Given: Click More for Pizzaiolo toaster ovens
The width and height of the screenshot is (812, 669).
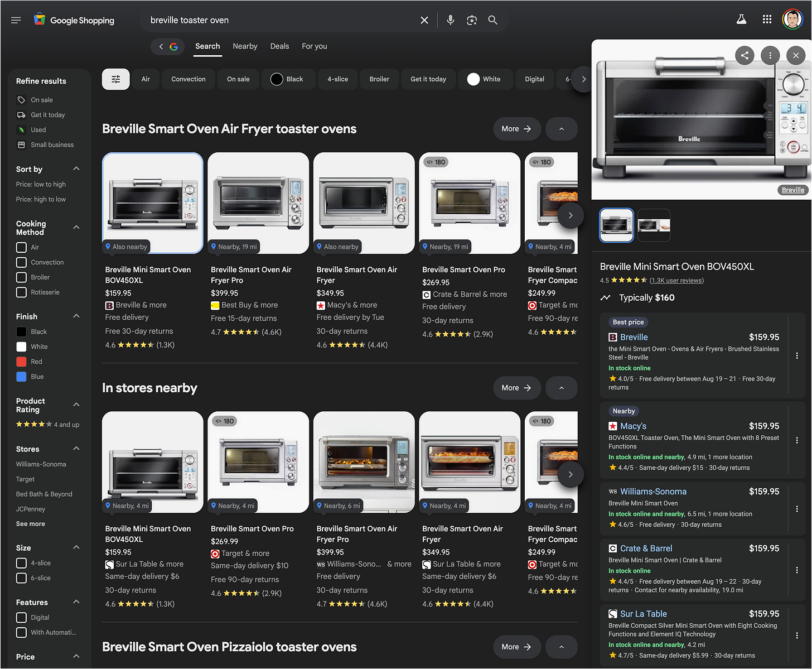Looking at the screenshot, I should (x=517, y=647).
